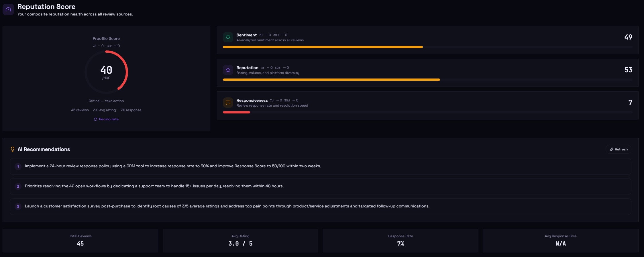Click the refresh icon inside the Refresh button

(611, 149)
